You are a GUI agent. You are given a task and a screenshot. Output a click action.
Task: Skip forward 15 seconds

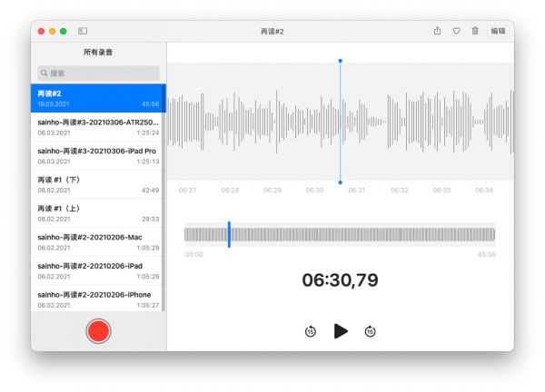click(x=370, y=332)
